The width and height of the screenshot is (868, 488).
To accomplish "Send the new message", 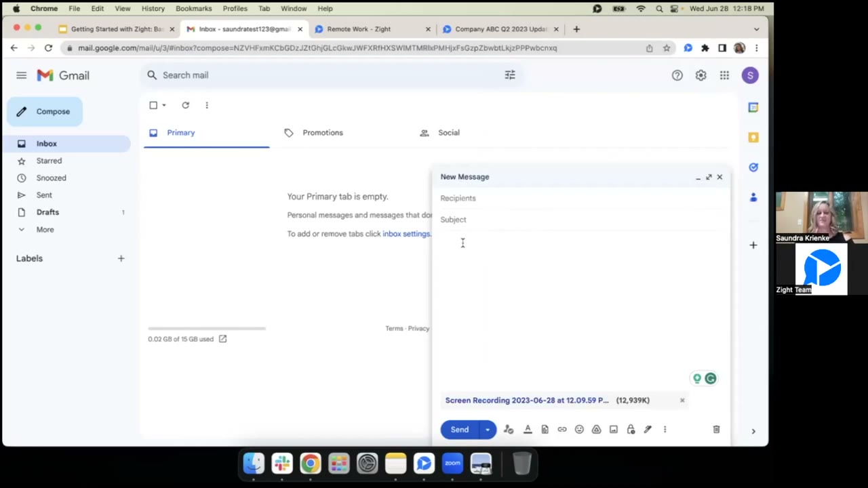I will tap(459, 430).
